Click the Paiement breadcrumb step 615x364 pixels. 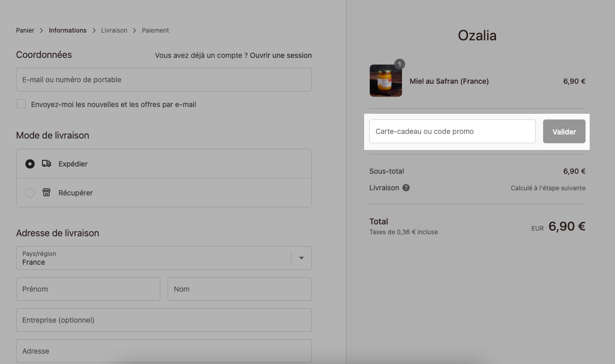pos(155,30)
